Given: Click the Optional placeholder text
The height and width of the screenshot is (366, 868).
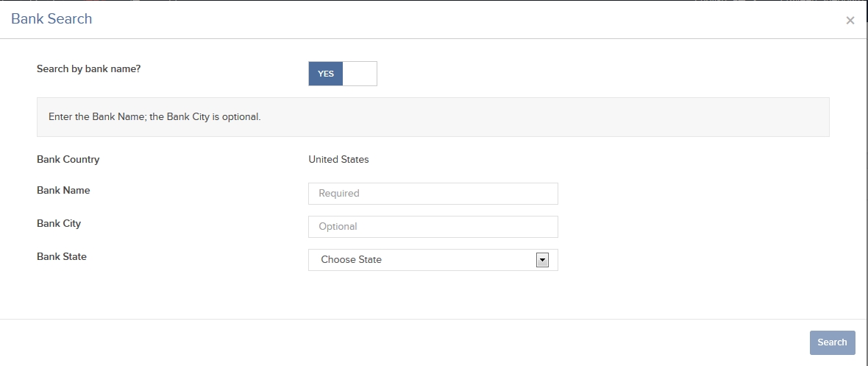Looking at the screenshot, I should [338, 227].
